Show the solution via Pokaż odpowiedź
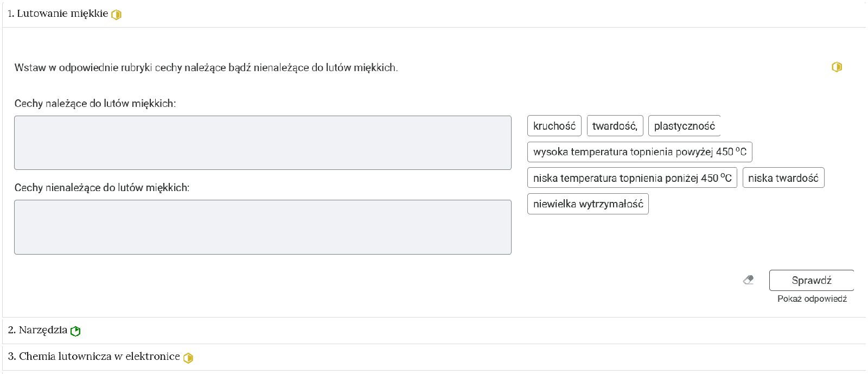 click(x=812, y=299)
